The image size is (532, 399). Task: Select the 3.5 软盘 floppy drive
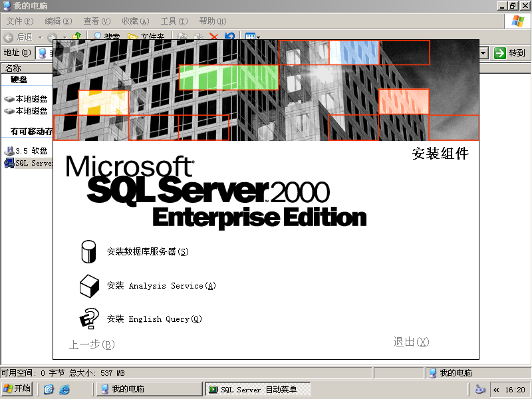pyautogui.click(x=26, y=151)
